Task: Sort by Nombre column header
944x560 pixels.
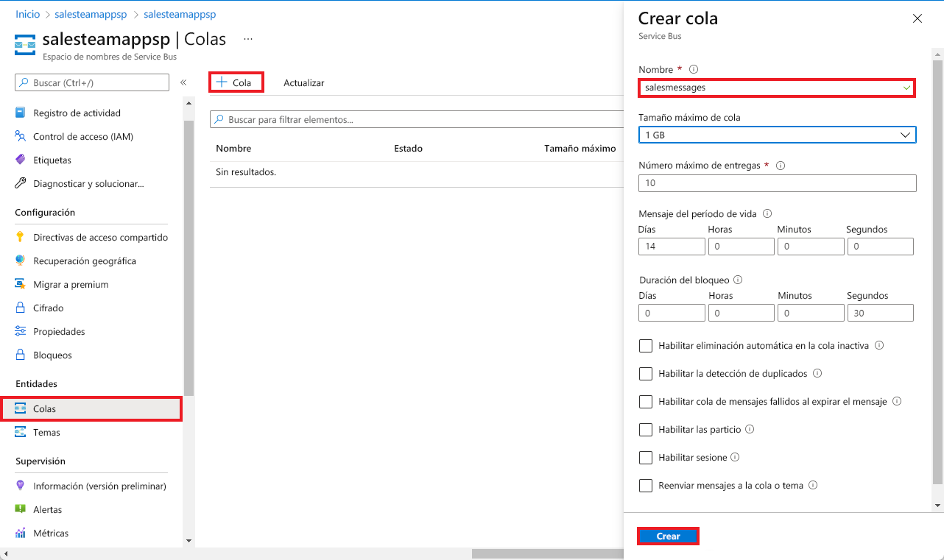Action: pyautogui.click(x=233, y=148)
